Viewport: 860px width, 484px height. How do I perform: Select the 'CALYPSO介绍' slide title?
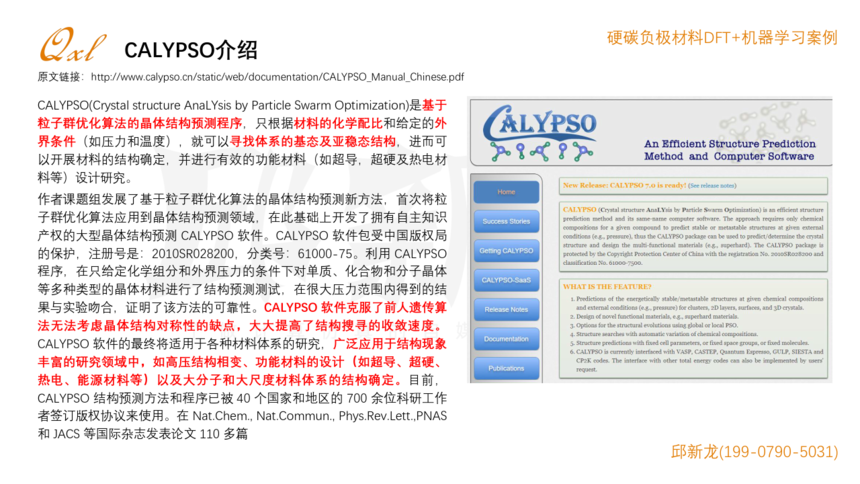[x=190, y=50]
